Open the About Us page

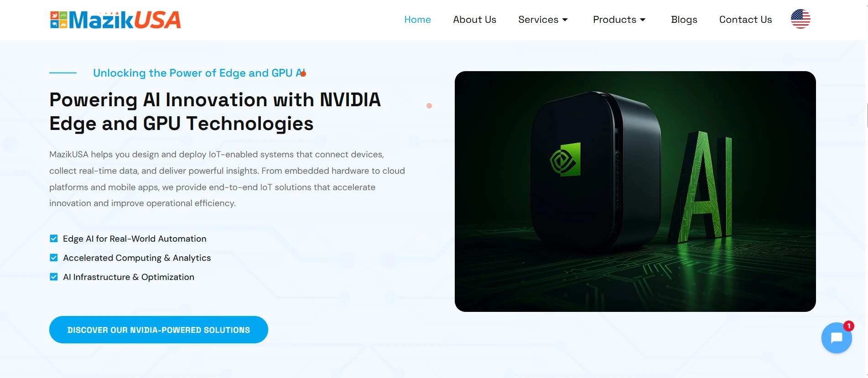pos(474,20)
